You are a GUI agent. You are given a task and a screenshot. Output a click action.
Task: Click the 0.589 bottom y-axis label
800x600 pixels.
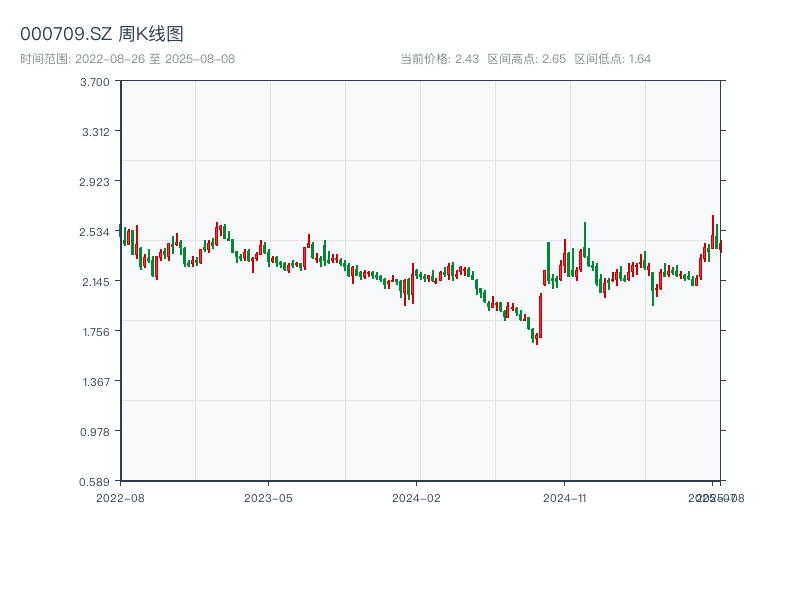(95, 481)
